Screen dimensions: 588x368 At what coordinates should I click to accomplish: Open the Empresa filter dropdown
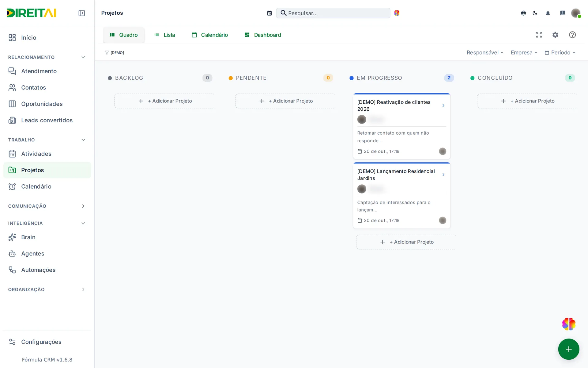tap(524, 52)
